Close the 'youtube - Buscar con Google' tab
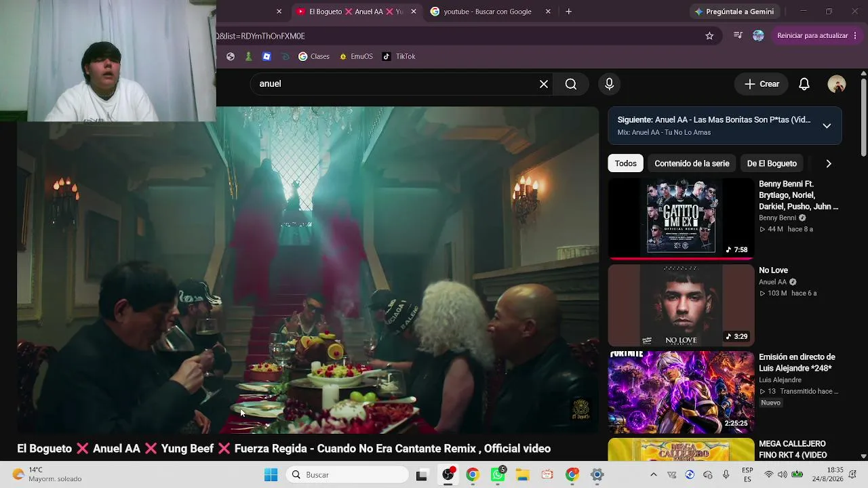The height and width of the screenshot is (488, 868). [548, 12]
